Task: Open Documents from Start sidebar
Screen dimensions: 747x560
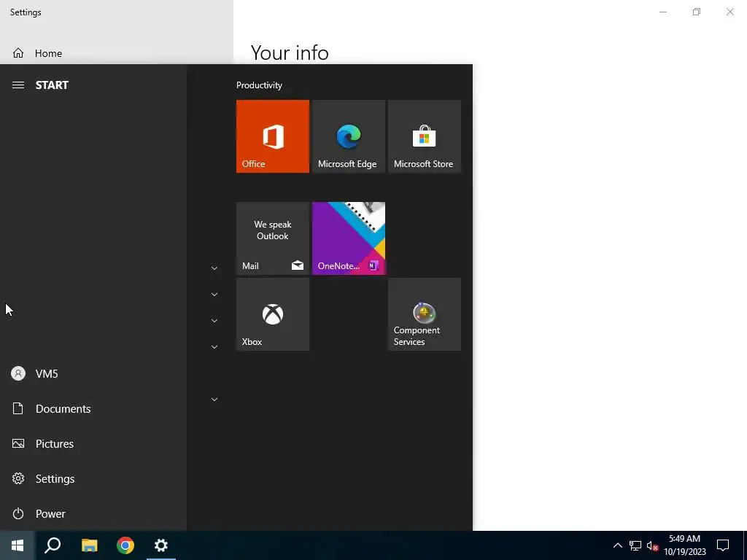Action: pyautogui.click(x=93, y=408)
